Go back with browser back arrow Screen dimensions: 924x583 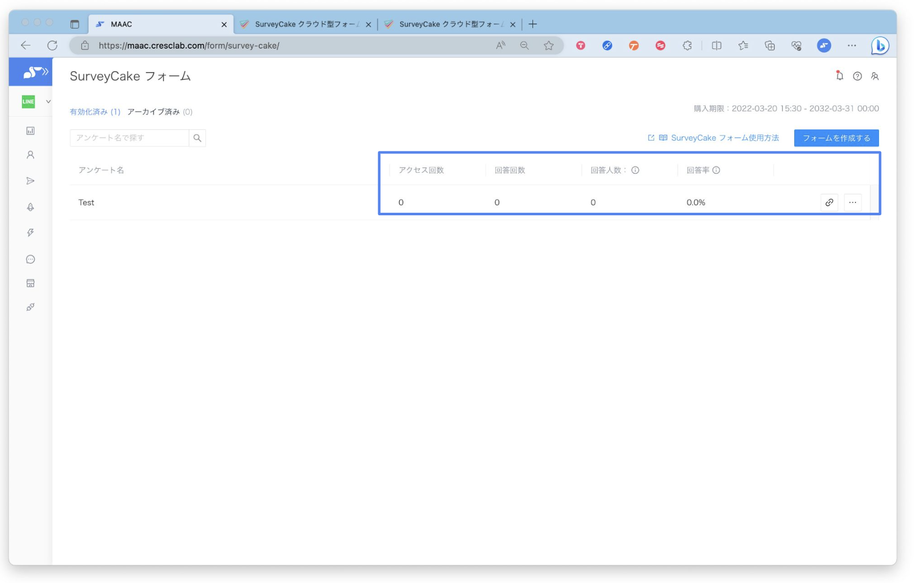26,46
